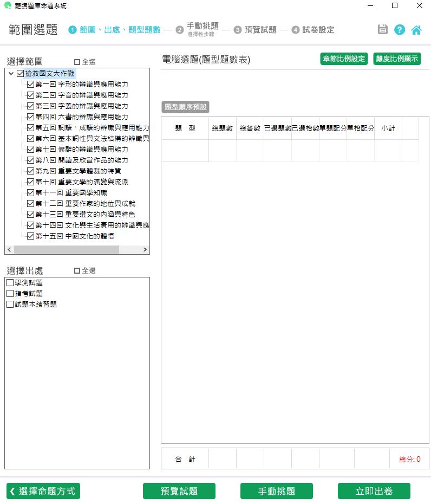431x504 pixels.
Task: Click the 難度比例顯示 button
Action: [397, 59]
